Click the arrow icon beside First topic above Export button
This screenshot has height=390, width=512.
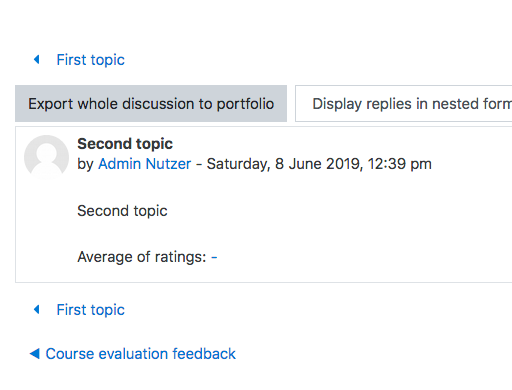[37, 60]
